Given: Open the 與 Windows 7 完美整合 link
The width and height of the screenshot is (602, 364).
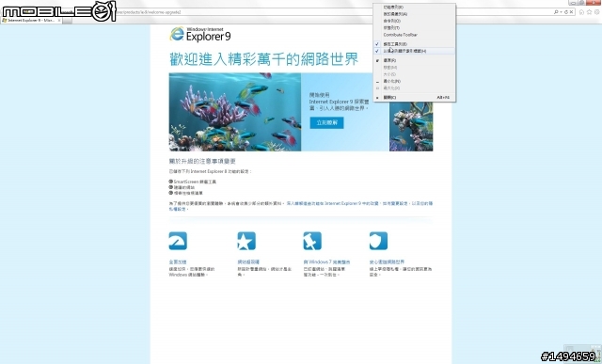Looking at the screenshot, I should point(326,261).
